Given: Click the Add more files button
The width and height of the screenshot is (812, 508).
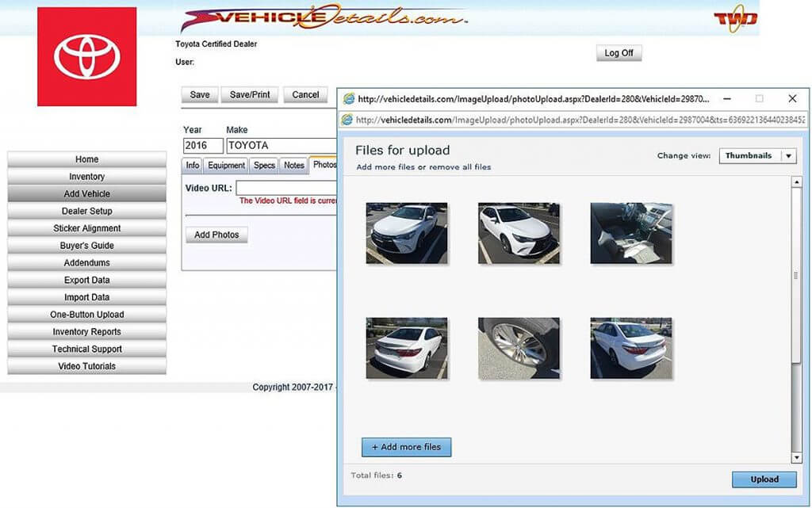Looking at the screenshot, I should pyautogui.click(x=406, y=447).
